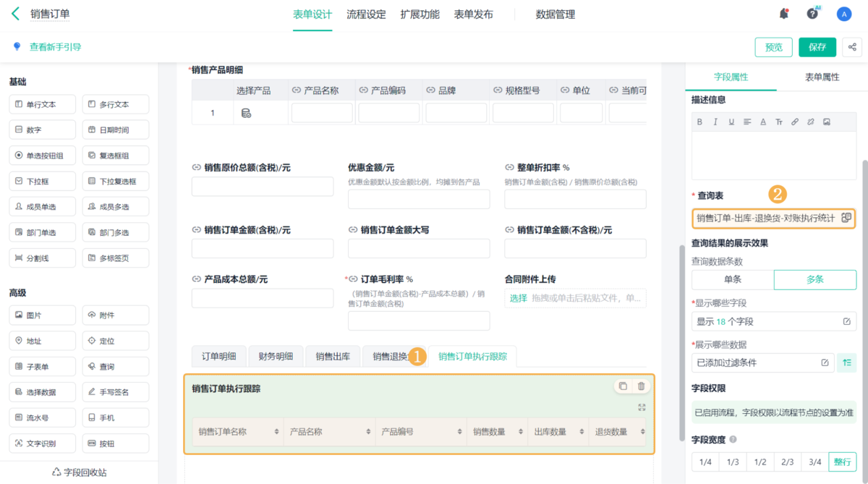Copy the 销售订单执行跟踪 query field
The height and width of the screenshot is (484, 868).
tap(623, 386)
